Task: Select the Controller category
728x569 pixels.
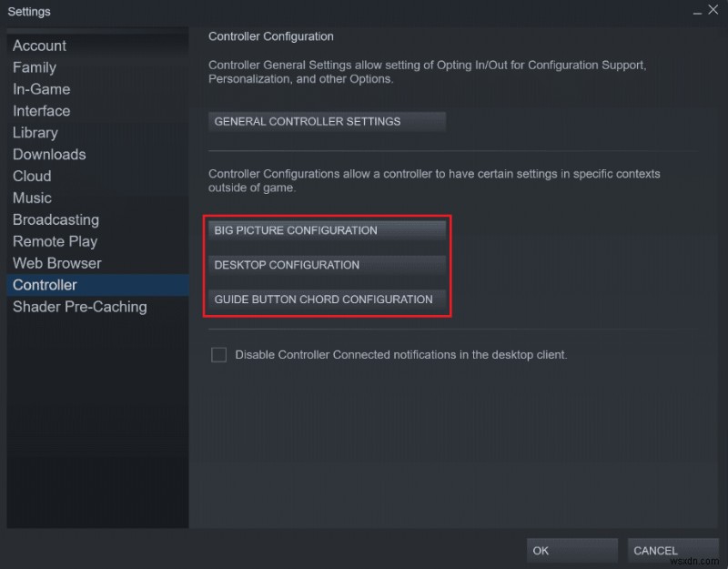Action: point(97,285)
